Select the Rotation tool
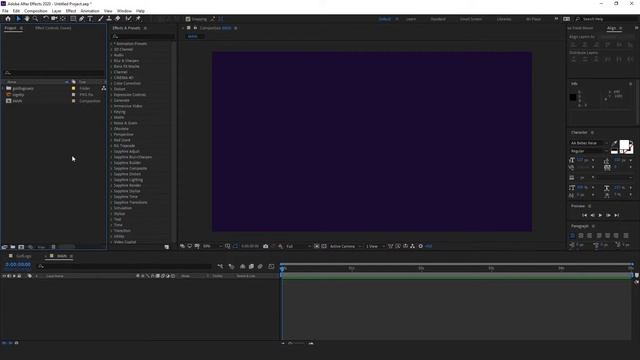 click(46, 19)
